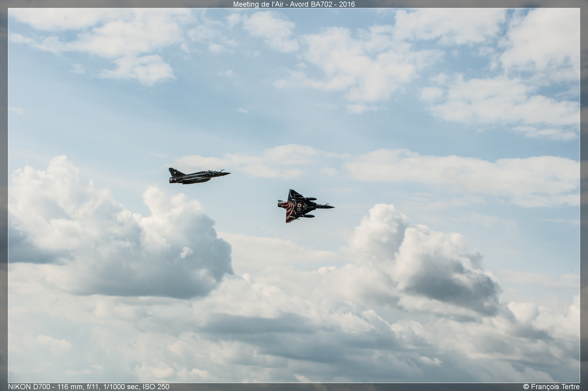
Task: Click the grey Mirage jet in the photo
Action: coord(200,176)
